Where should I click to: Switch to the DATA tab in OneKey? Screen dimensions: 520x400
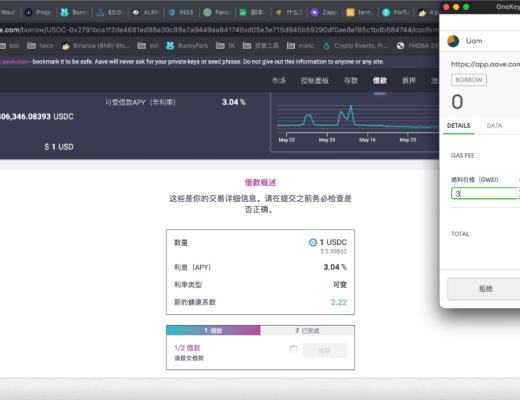(x=494, y=126)
